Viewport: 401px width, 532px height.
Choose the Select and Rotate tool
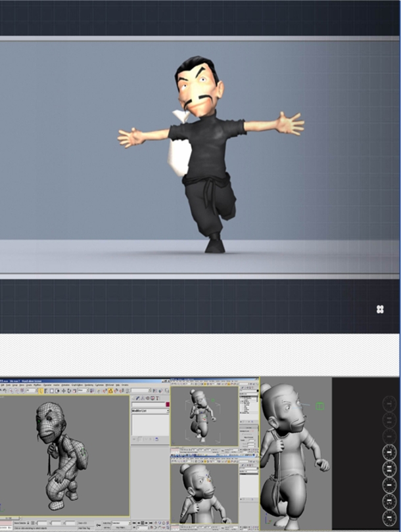pyautogui.click(x=69, y=391)
